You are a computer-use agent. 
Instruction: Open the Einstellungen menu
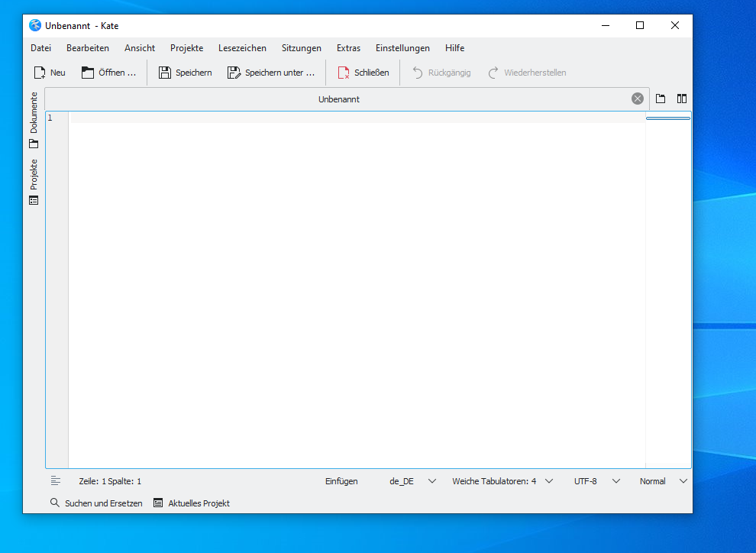pos(402,48)
